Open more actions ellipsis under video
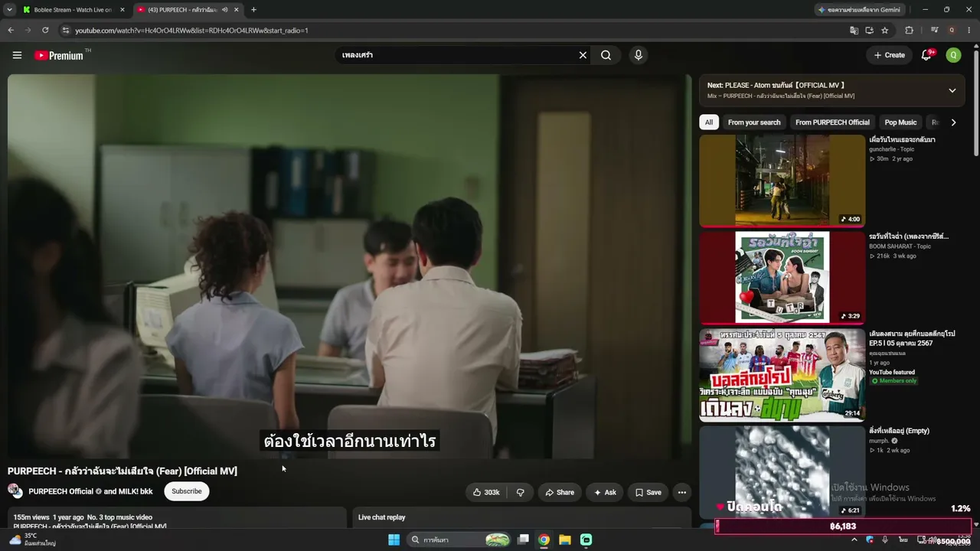 pos(681,492)
